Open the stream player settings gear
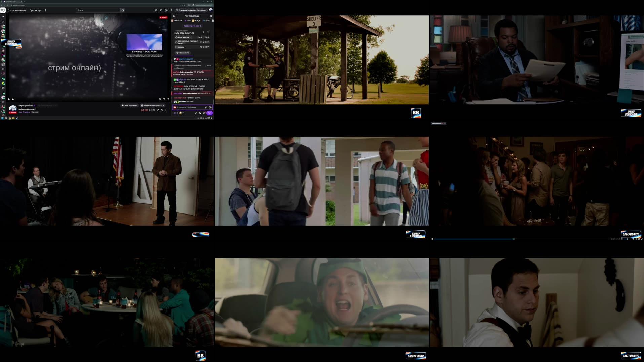Screen dimensions: 644x362 160,99
